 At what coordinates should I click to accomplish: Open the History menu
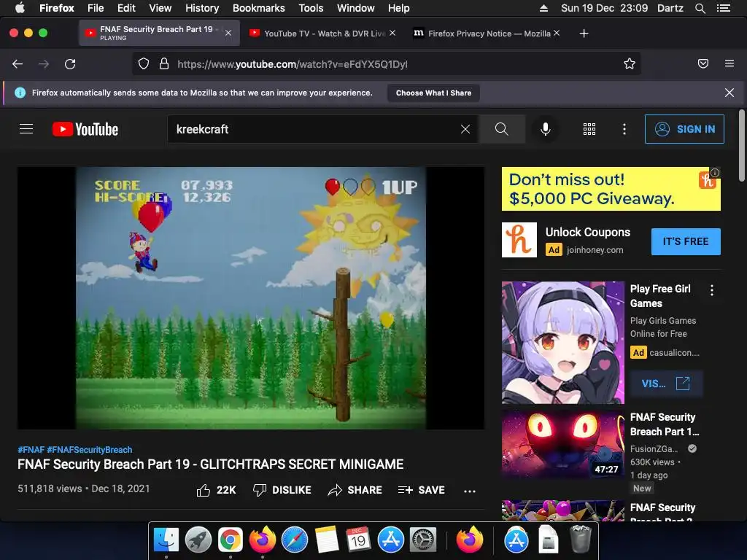pos(202,8)
